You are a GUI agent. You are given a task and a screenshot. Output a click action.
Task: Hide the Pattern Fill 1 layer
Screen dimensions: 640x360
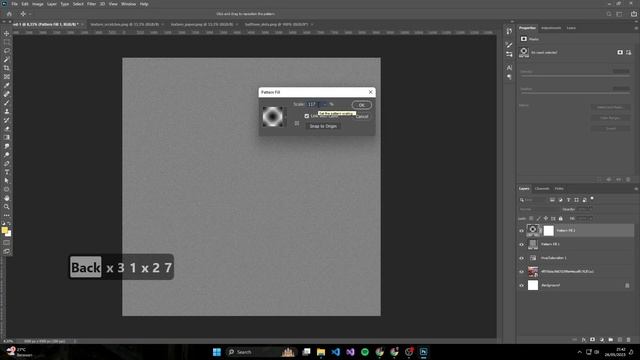pos(521,244)
